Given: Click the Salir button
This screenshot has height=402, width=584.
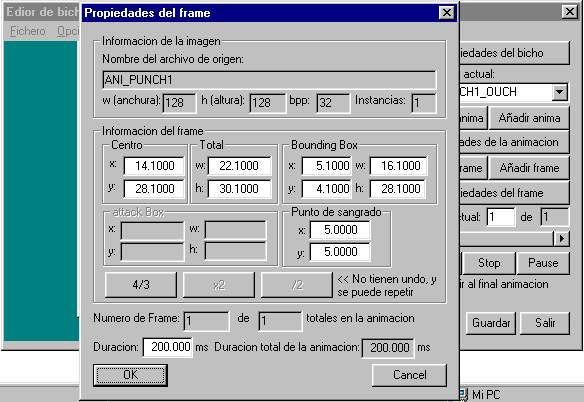Looking at the screenshot, I should point(545,323).
